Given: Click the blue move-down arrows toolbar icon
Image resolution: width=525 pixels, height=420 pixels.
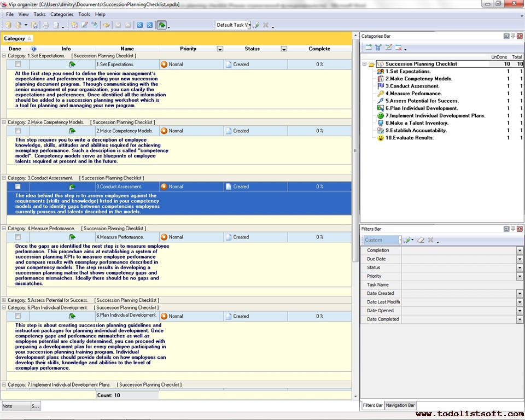Looking at the screenshot, I should pyautogui.click(x=140, y=25).
